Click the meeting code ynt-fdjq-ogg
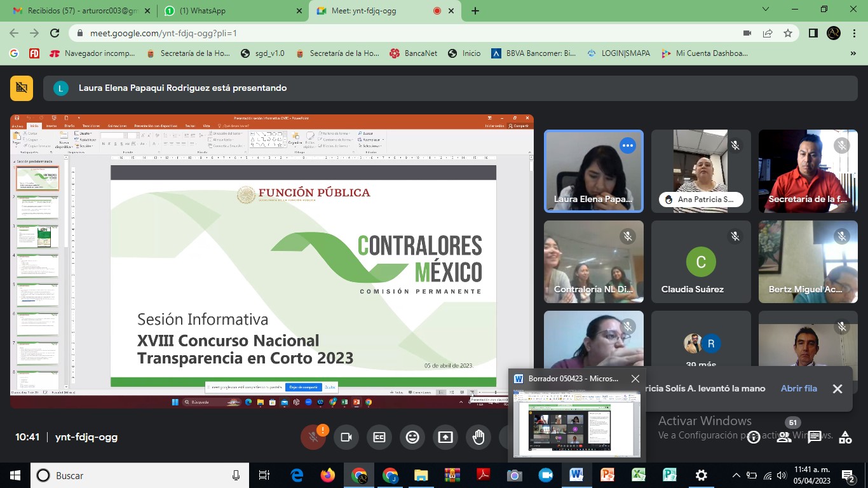 tap(86, 437)
